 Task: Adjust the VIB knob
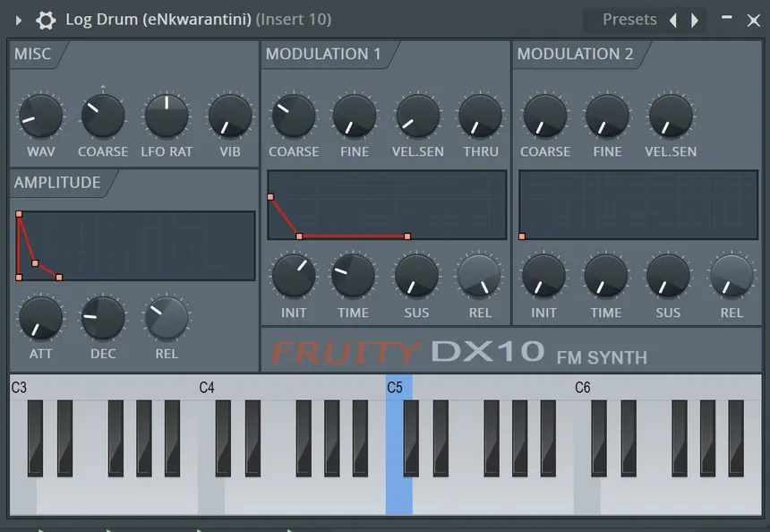pos(229,117)
